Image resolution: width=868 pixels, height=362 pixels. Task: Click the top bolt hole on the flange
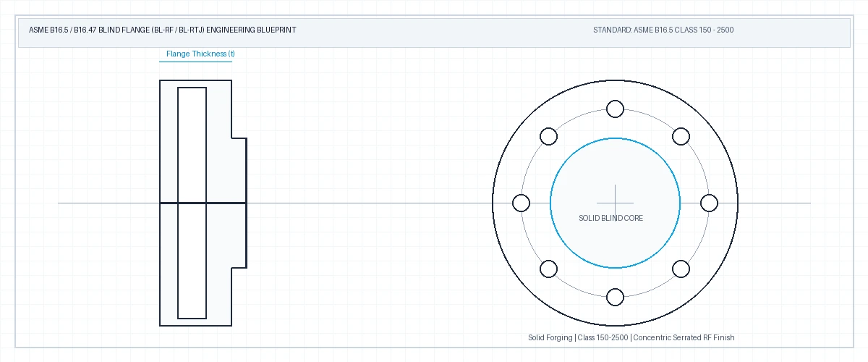coord(615,109)
